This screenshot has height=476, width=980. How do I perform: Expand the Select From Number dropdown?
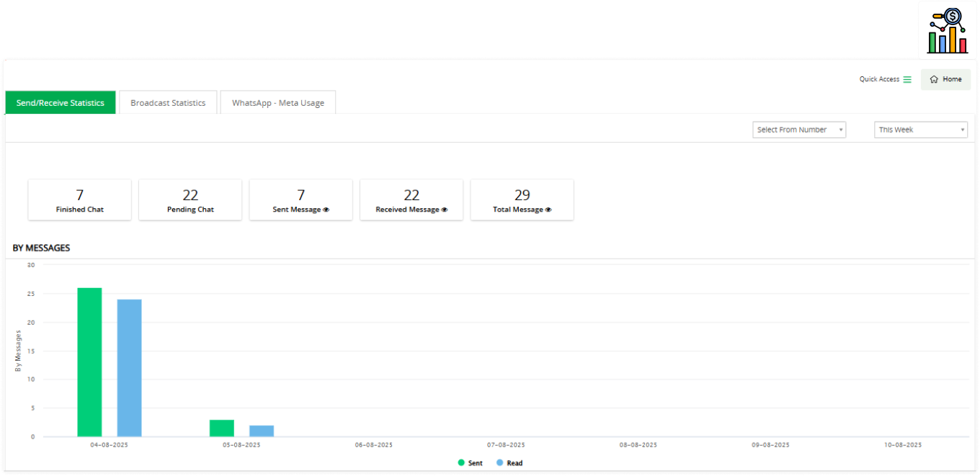coord(799,130)
